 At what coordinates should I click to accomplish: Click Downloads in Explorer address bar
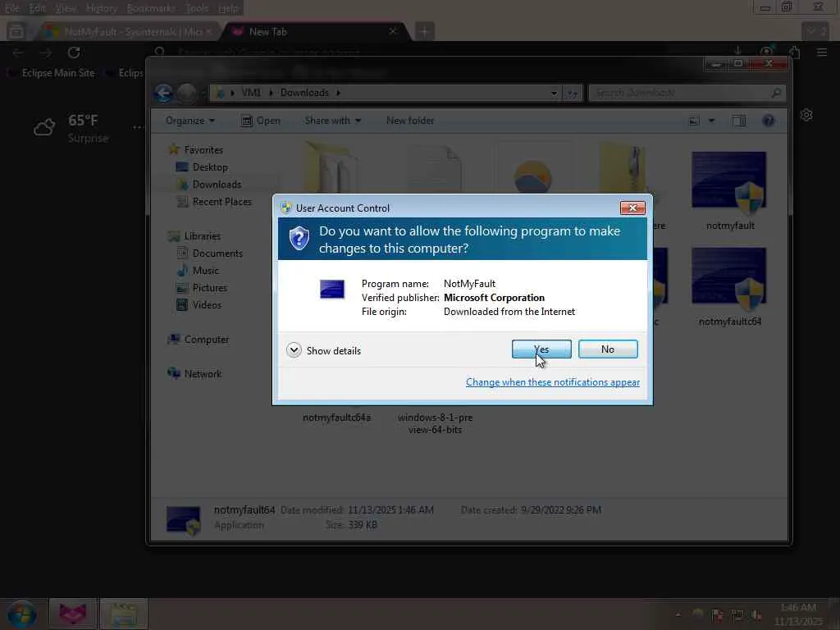pyautogui.click(x=304, y=93)
